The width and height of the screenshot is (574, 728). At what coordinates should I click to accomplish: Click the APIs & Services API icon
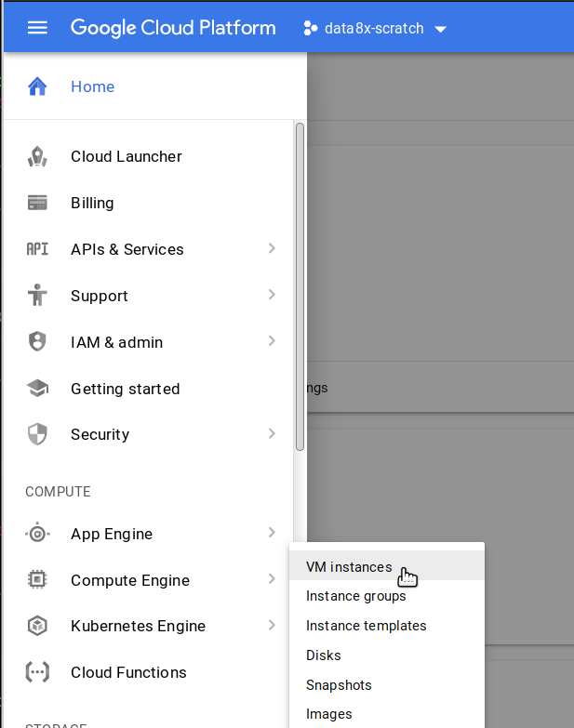[37, 249]
